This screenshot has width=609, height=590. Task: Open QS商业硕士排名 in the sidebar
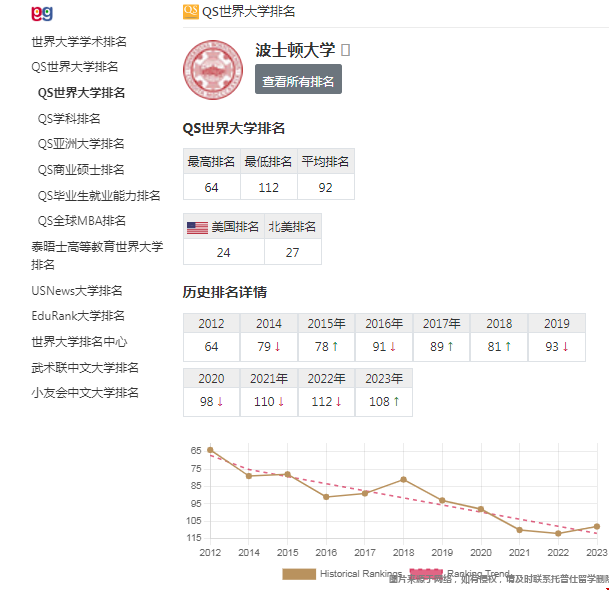[x=81, y=170]
